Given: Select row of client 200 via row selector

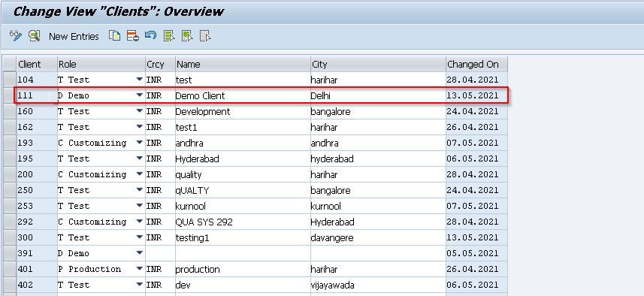Looking at the screenshot, I should [10, 174].
